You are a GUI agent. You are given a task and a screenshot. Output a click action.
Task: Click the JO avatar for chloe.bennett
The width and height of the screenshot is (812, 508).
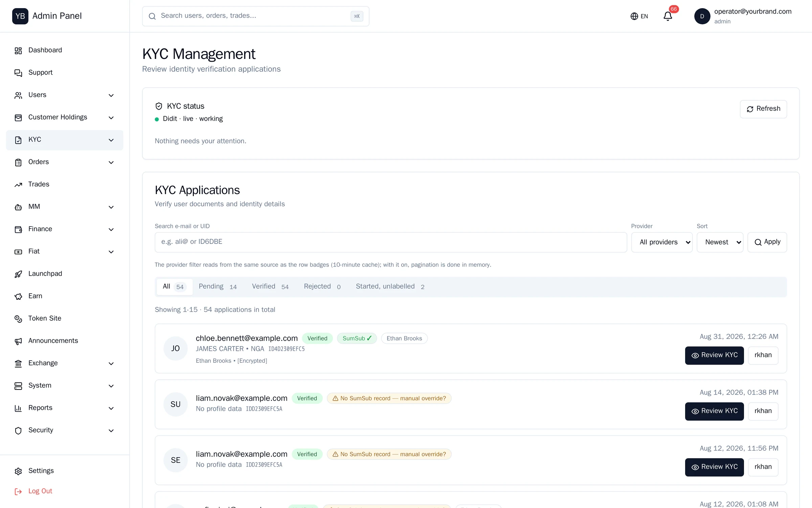175,348
